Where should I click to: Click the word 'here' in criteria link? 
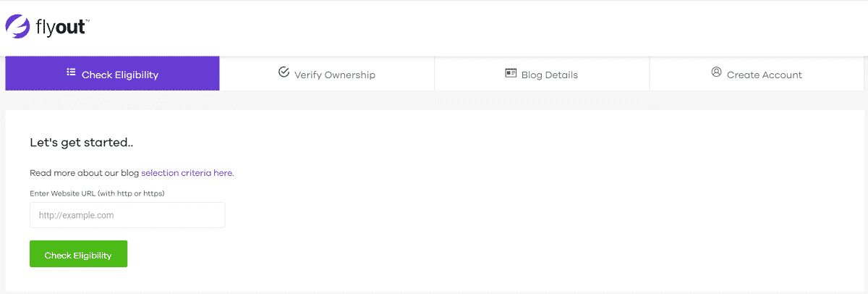(x=224, y=173)
